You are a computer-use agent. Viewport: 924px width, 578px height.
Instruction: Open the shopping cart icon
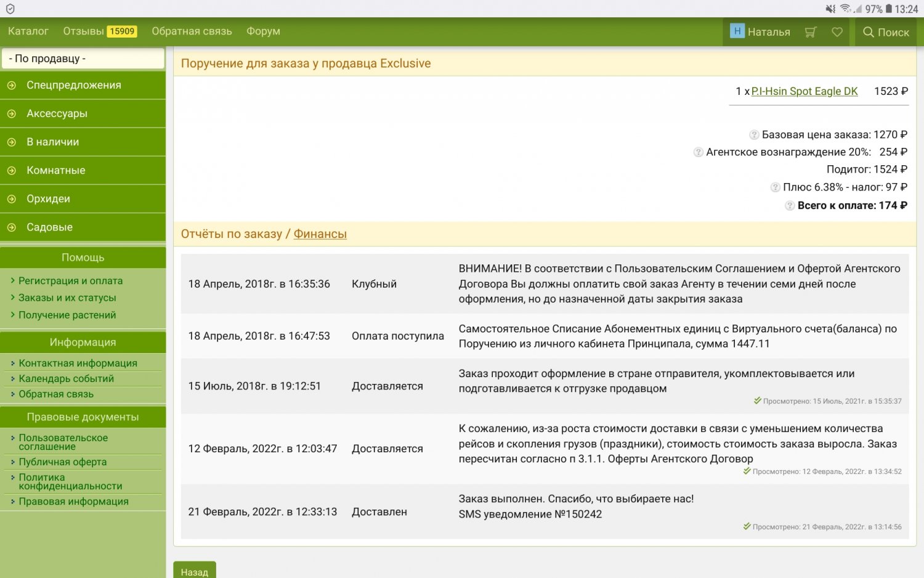coord(811,32)
